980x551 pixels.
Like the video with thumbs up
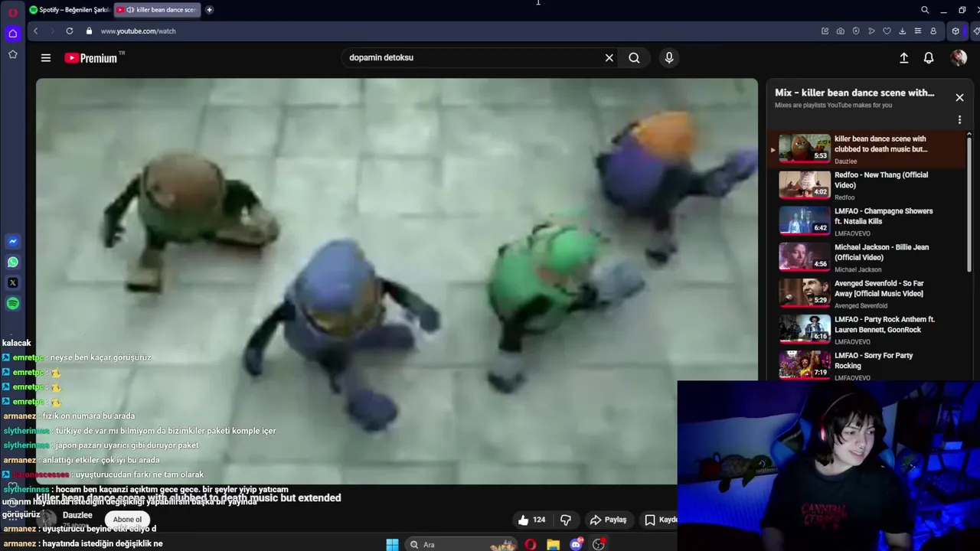532,520
